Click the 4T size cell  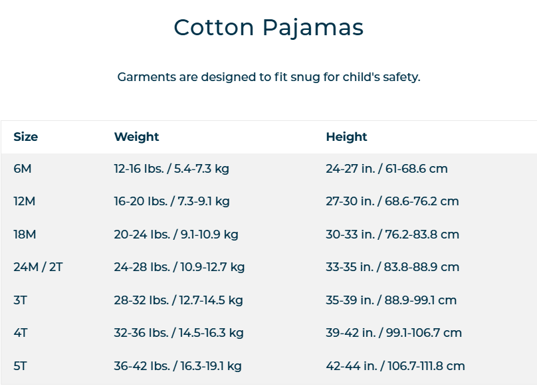click(x=20, y=333)
